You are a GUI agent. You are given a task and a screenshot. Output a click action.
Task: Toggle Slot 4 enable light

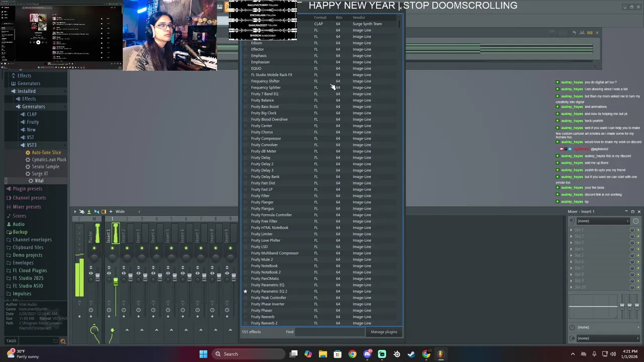(639, 249)
